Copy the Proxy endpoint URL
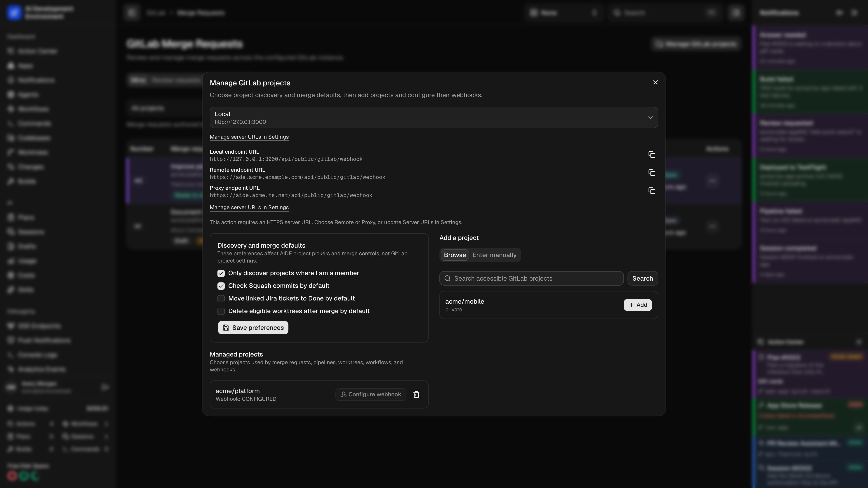The image size is (868, 488). pyautogui.click(x=652, y=191)
